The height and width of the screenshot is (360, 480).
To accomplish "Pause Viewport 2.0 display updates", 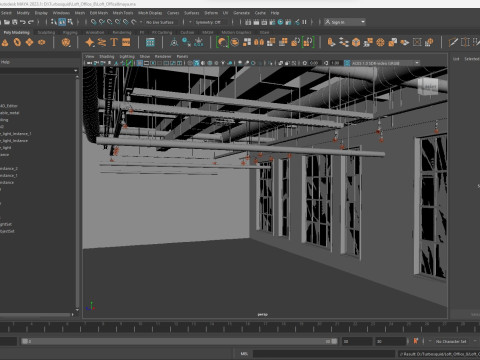I will [304, 22].
